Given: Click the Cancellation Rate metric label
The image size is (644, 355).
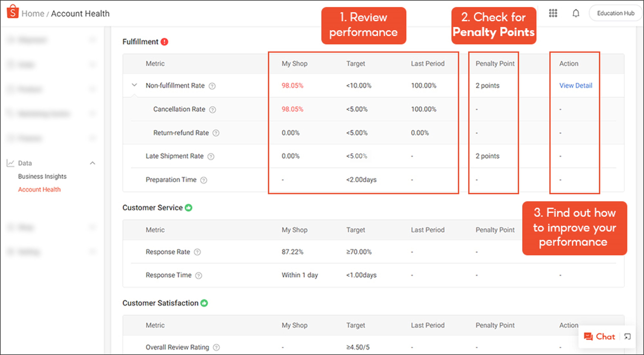Looking at the screenshot, I should pyautogui.click(x=179, y=109).
